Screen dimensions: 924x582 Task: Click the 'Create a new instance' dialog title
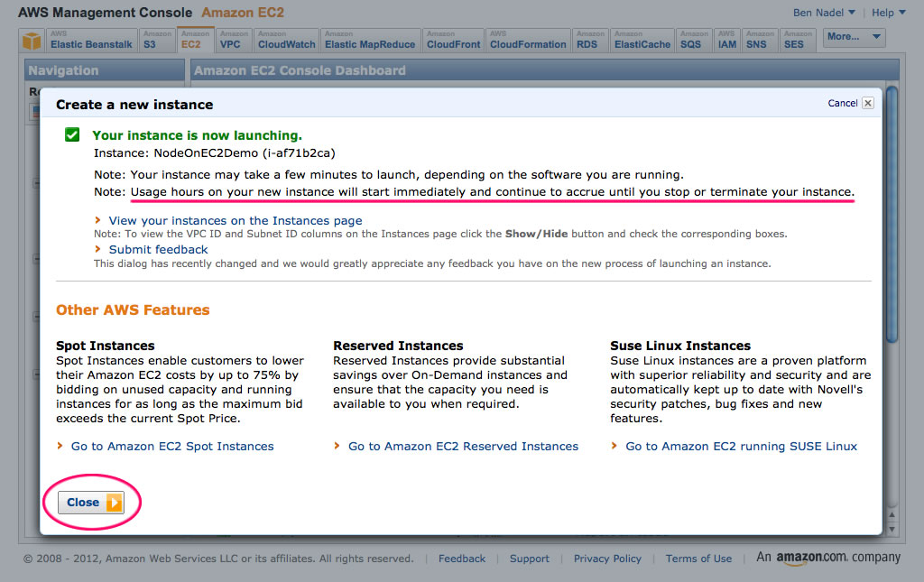pos(134,105)
